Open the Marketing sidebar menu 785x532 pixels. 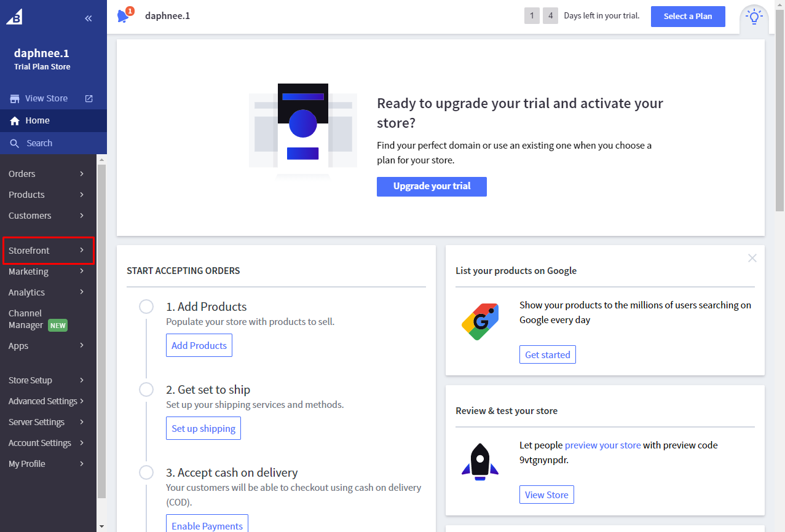49,272
